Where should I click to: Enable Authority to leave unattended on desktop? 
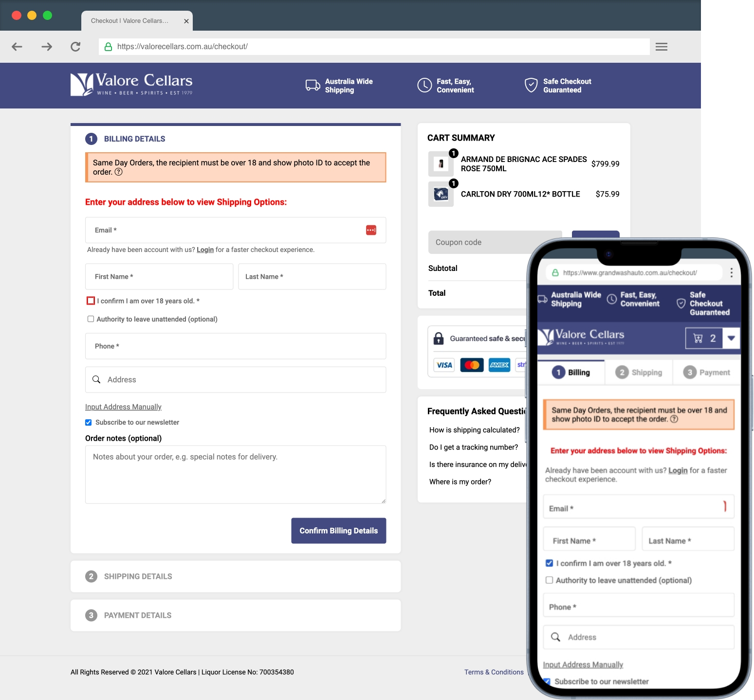(x=91, y=319)
